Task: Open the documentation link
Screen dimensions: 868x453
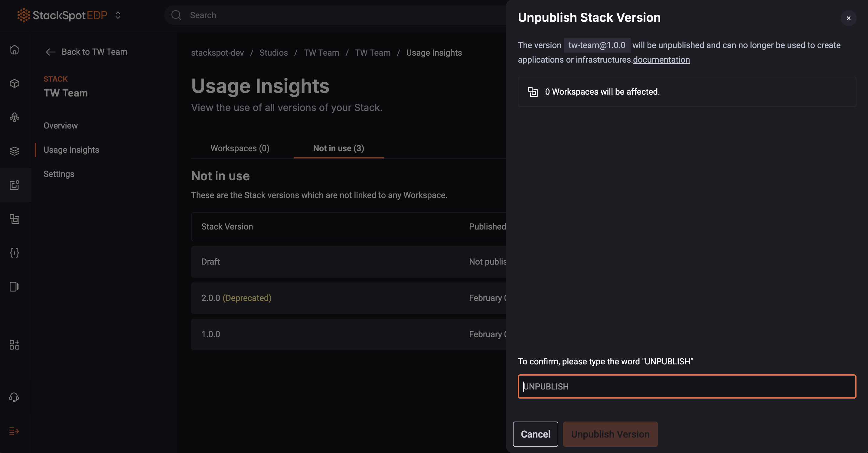Action: pyautogui.click(x=661, y=60)
